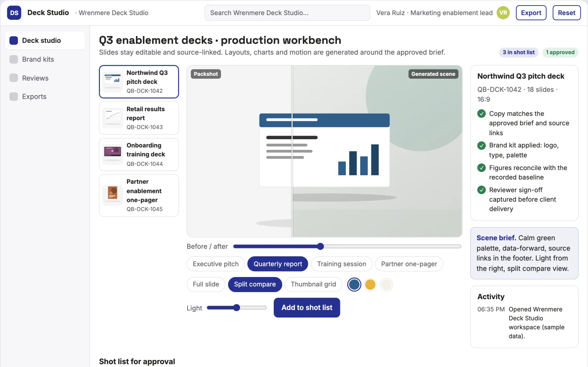The width and height of the screenshot is (588, 367).
Task: Click the Reviews sidebar icon
Action: coord(14,78)
